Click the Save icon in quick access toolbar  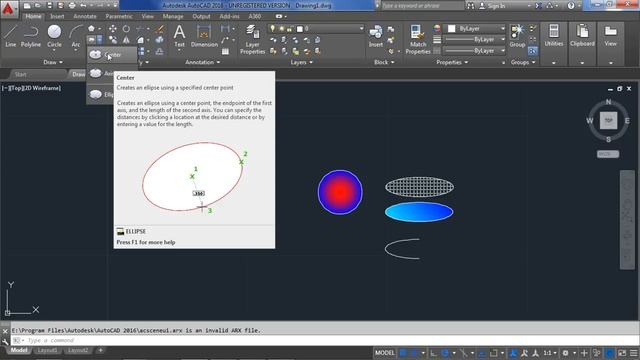click(x=49, y=6)
